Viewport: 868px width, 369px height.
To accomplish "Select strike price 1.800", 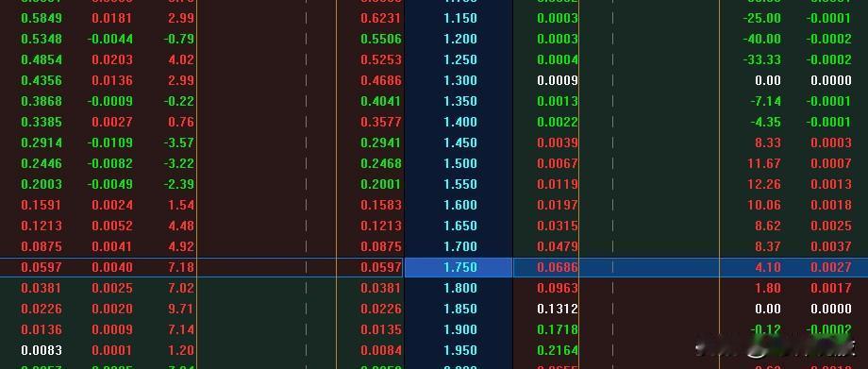I will pos(460,288).
